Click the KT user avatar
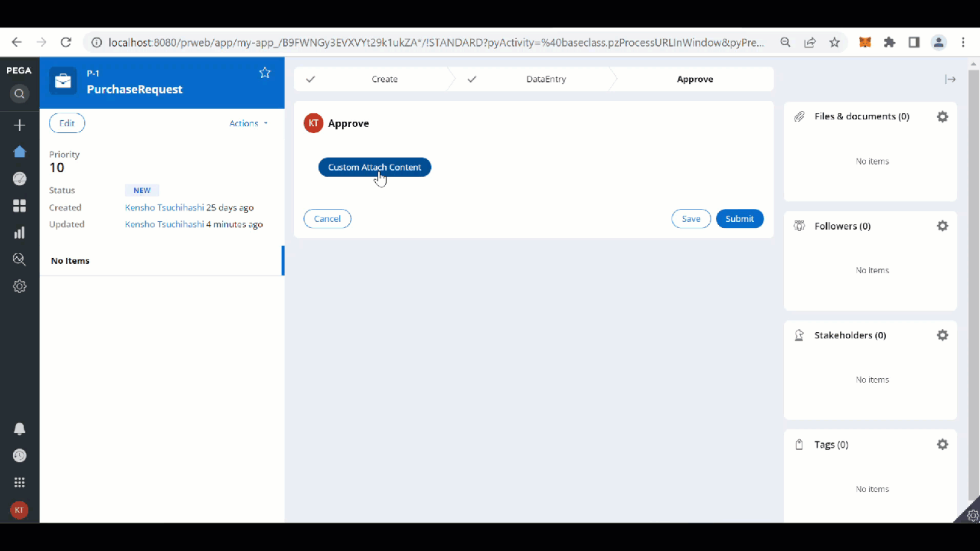Image resolution: width=980 pixels, height=551 pixels. coord(19,510)
